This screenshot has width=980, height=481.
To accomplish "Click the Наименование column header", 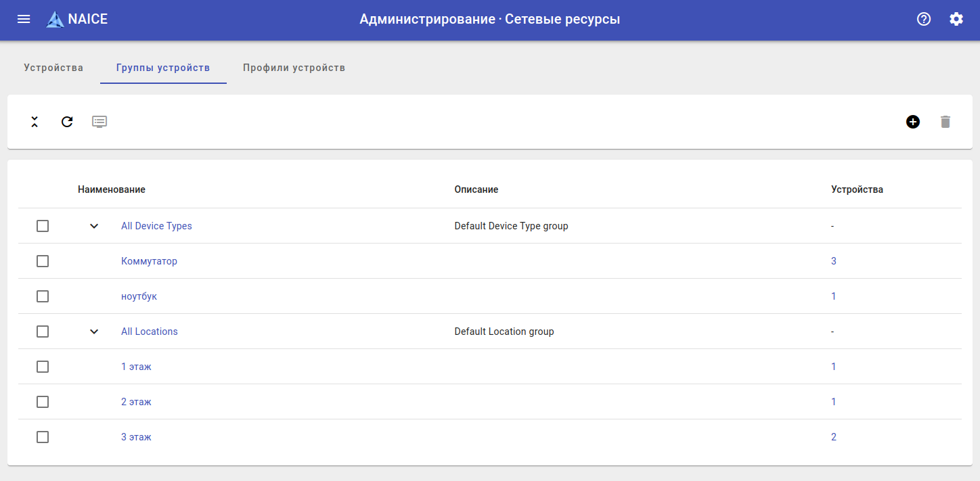I will click(x=112, y=189).
